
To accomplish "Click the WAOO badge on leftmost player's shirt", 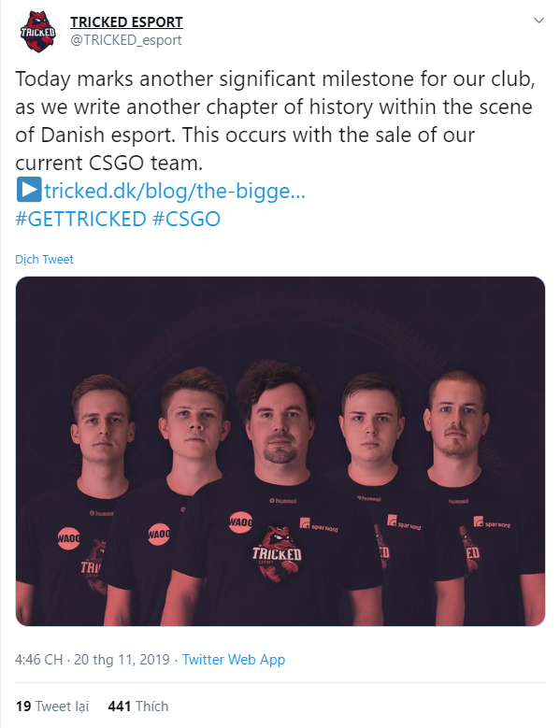I will tap(69, 538).
